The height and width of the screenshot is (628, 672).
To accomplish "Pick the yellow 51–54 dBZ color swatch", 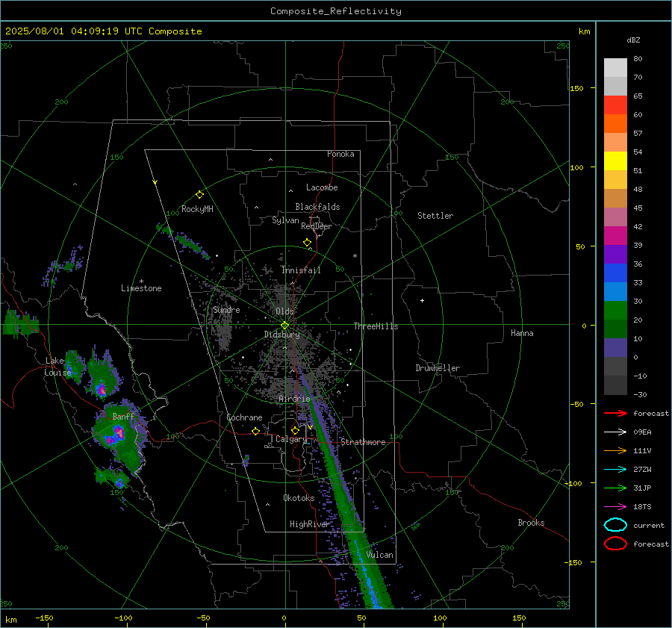I will click(x=615, y=161).
